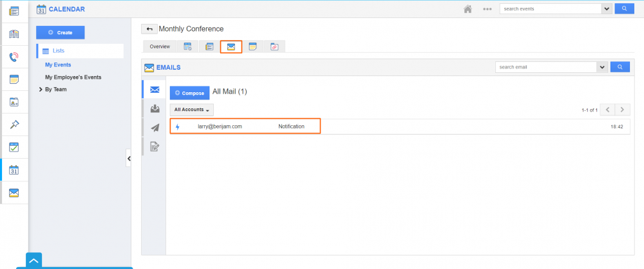The width and height of the screenshot is (644, 269).
Task: Open the Drafts icon in emails panel
Action: [x=155, y=146]
